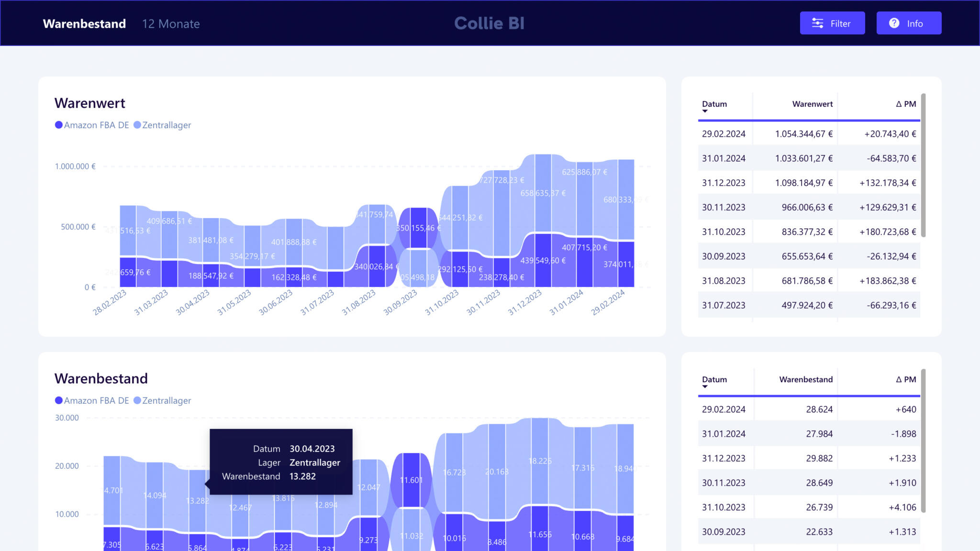Open the Filter button
Viewport: 980px width, 551px height.
(x=832, y=23)
